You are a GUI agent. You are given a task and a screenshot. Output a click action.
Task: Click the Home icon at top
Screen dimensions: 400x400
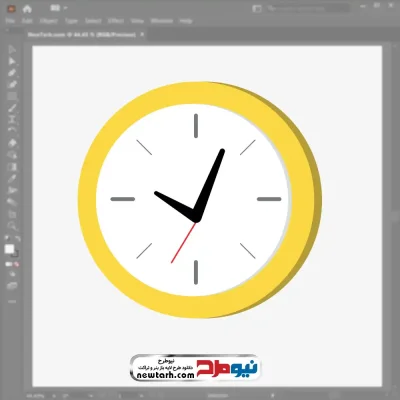[27, 9]
